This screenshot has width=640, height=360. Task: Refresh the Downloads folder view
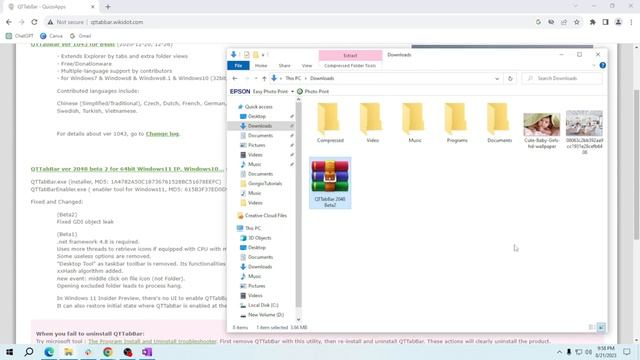click(x=510, y=78)
